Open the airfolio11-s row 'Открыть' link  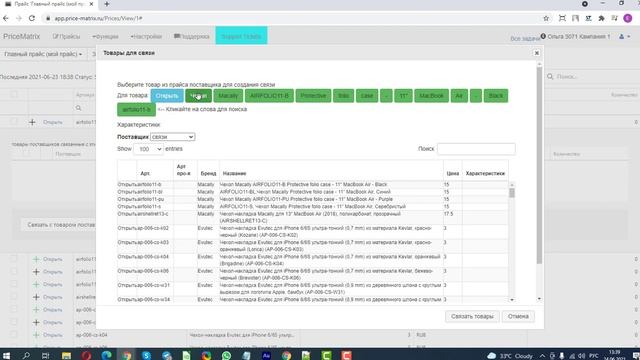tap(127, 207)
